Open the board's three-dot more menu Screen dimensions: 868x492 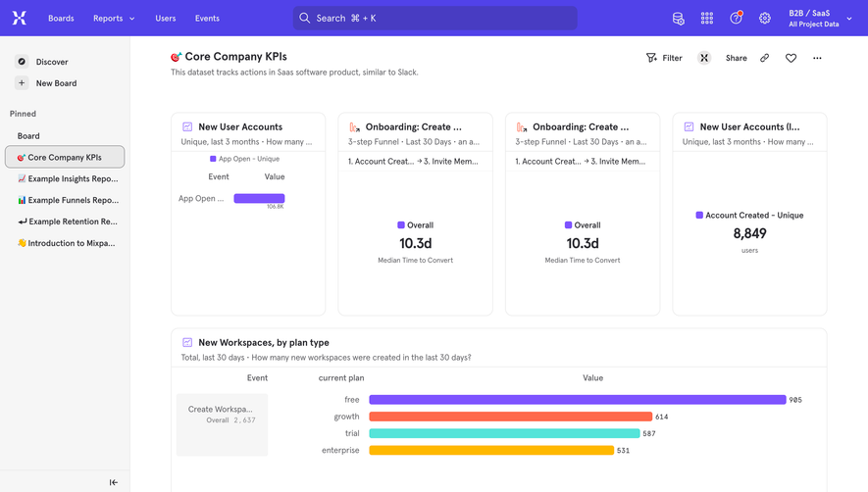coord(817,58)
